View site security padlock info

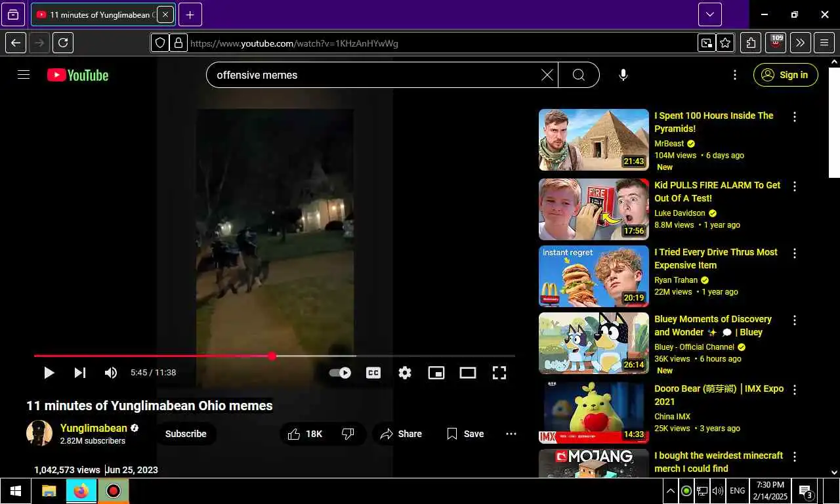tap(178, 43)
